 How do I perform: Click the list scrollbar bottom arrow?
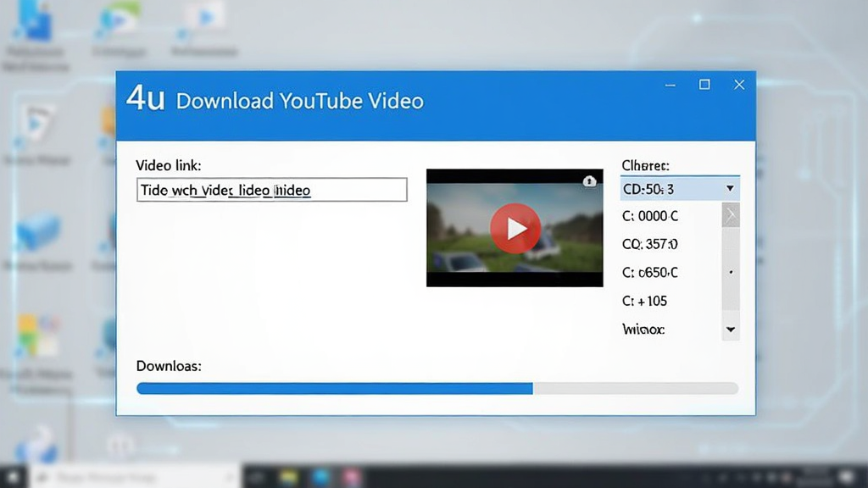tap(731, 330)
